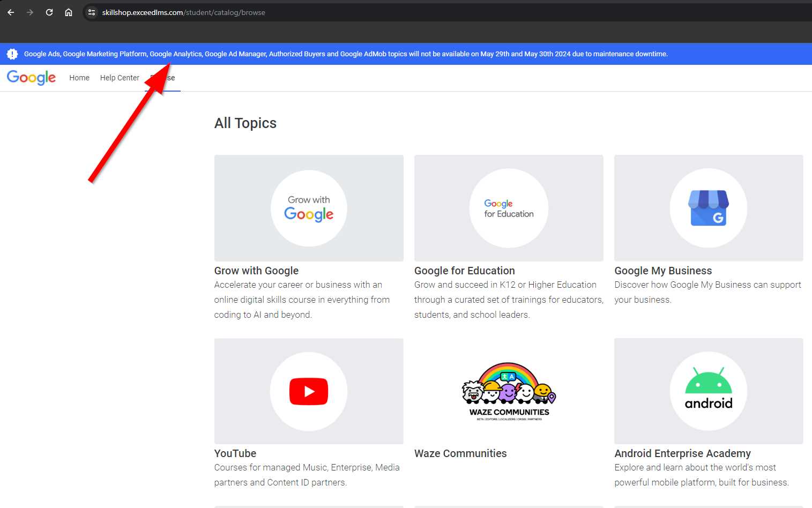Open site information icon in address bar
Screen dimensions: 812x508
pos(92,12)
